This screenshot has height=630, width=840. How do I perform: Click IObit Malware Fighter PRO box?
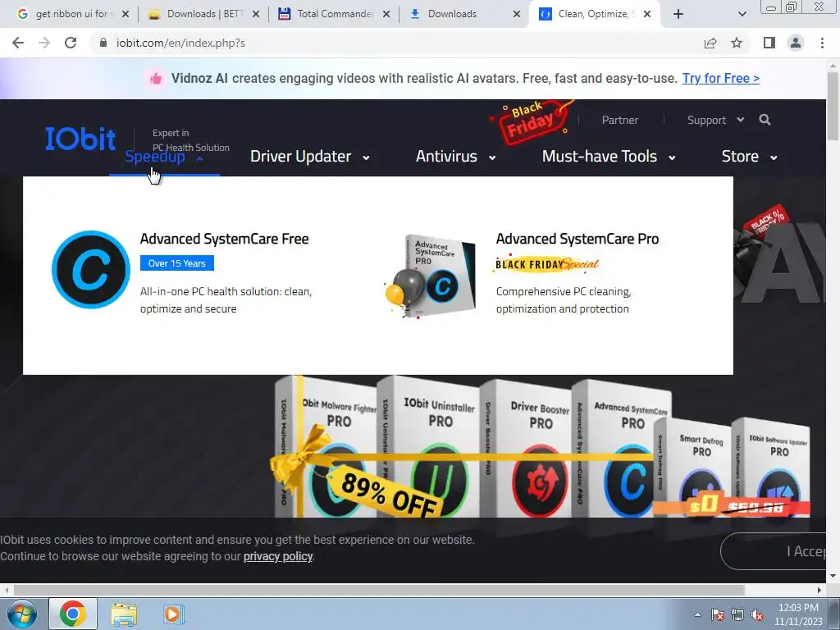(x=328, y=447)
